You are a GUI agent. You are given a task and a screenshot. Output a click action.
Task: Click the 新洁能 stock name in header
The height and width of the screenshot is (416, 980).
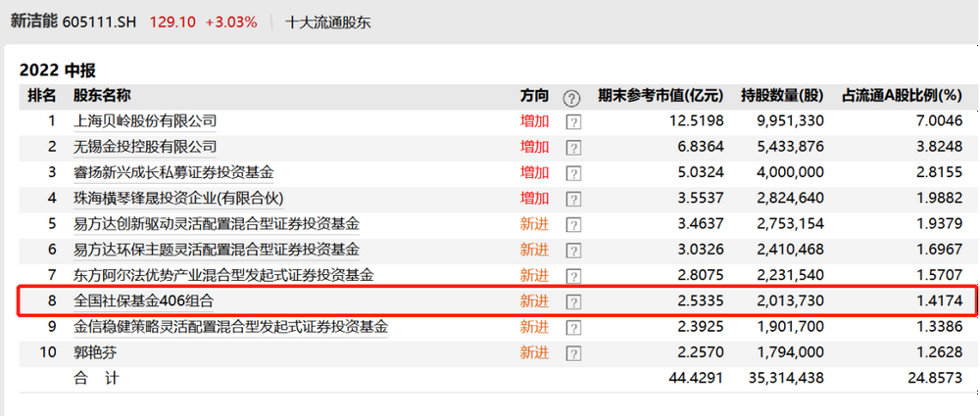coord(34,22)
